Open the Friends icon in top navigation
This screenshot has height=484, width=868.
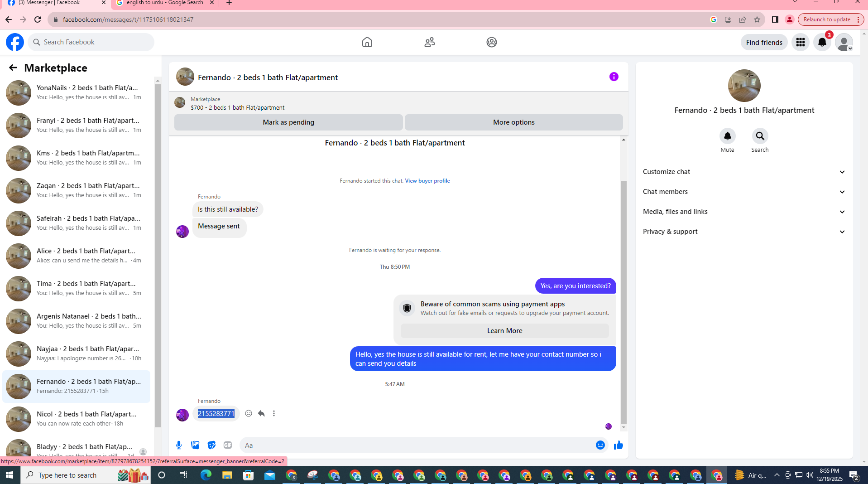click(429, 42)
